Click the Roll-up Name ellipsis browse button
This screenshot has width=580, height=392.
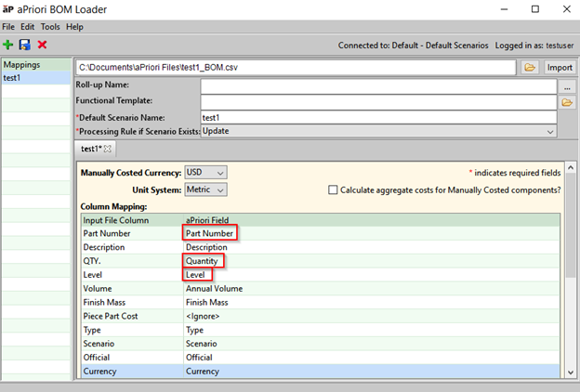tap(566, 85)
